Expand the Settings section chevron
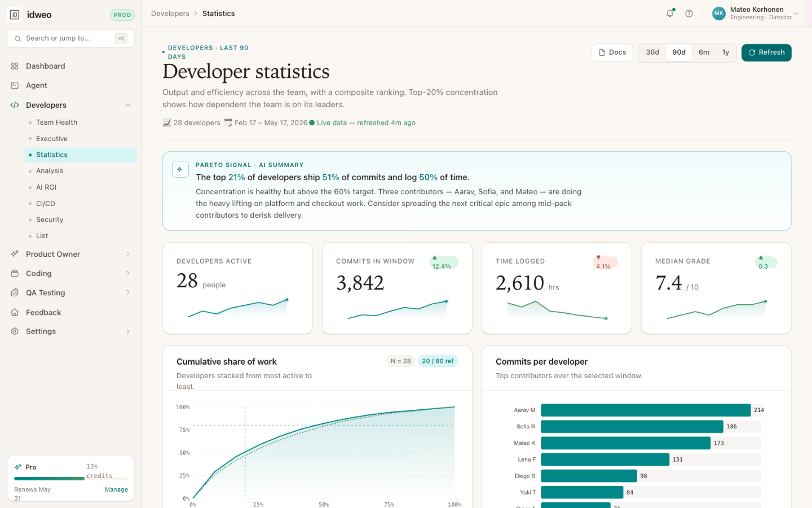Viewport: 812px width, 508px height. coord(128,331)
